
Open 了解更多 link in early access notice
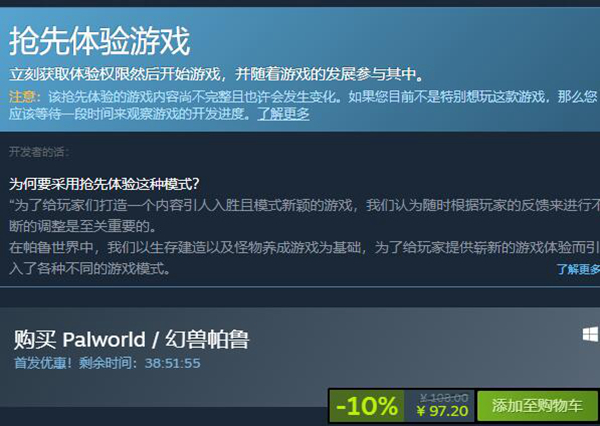click(x=283, y=114)
